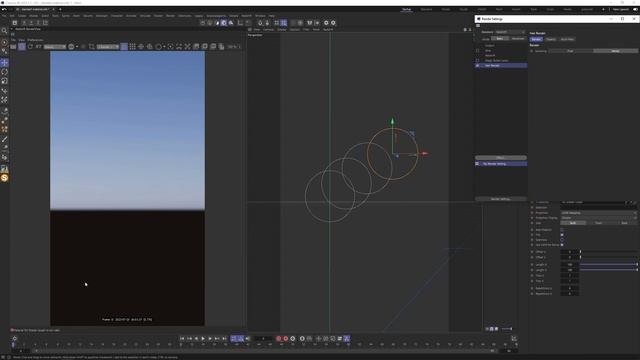Open the second dropdown beside crop icon
This screenshot has width=640, height=360.
[108, 47]
